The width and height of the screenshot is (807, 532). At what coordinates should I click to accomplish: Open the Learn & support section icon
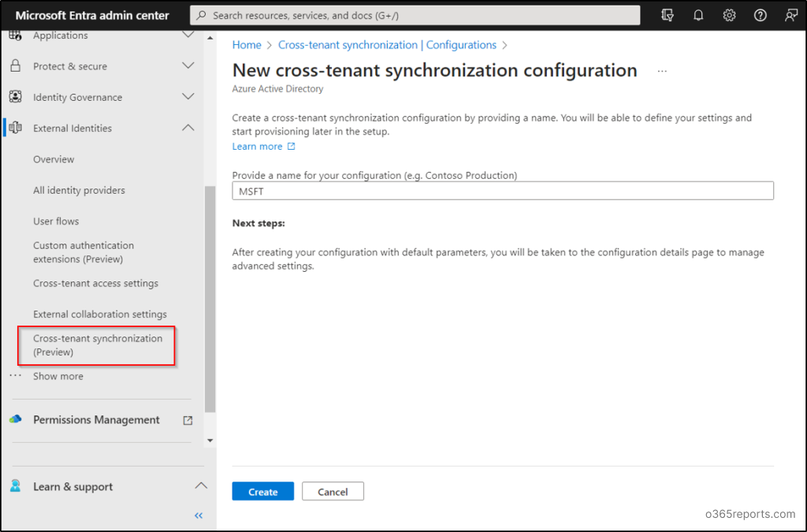point(15,486)
